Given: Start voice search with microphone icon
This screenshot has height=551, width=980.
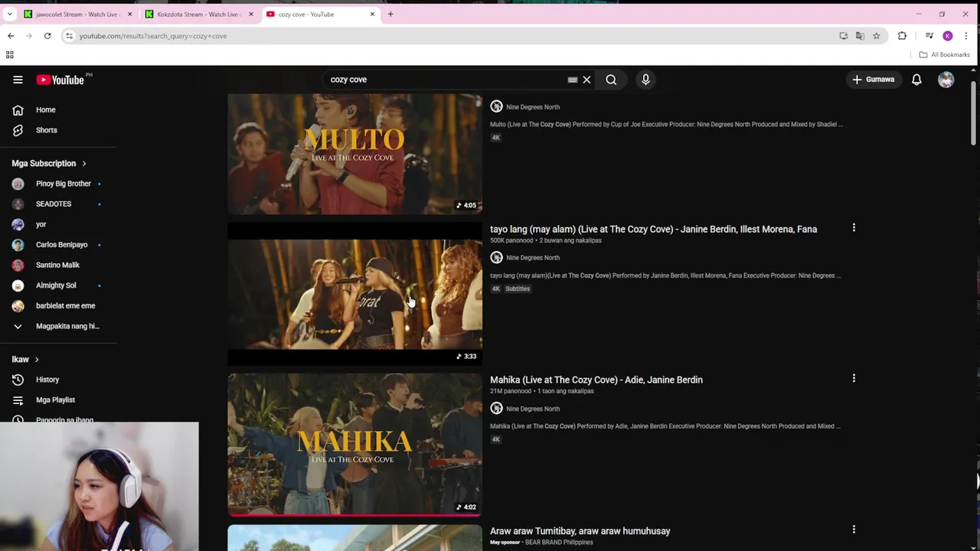Looking at the screenshot, I should coord(645,80).
